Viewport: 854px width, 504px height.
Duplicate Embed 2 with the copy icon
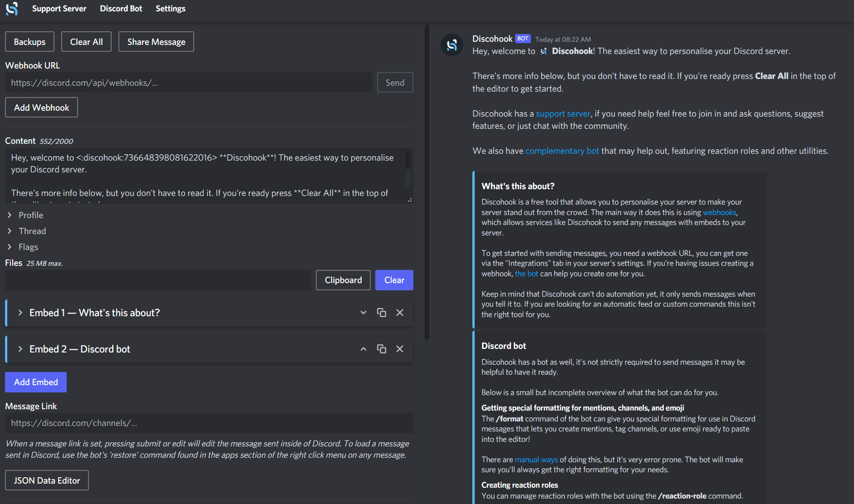click(x=382, y=349)
